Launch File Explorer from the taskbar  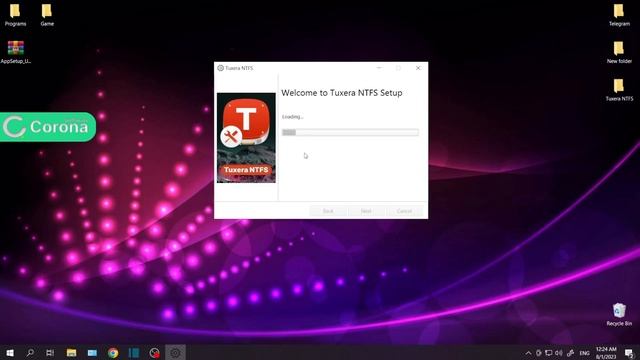click(x=71, y=353)
